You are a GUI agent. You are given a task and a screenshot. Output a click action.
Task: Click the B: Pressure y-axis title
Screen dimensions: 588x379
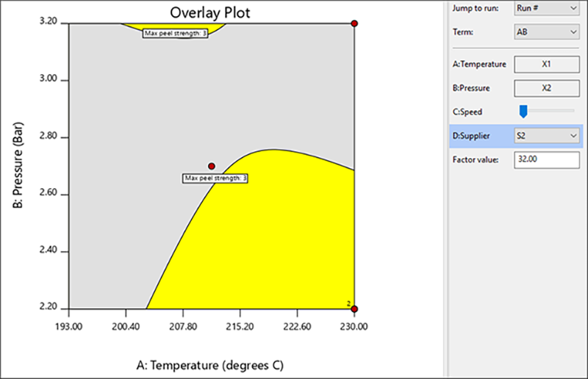click(18, 166)
